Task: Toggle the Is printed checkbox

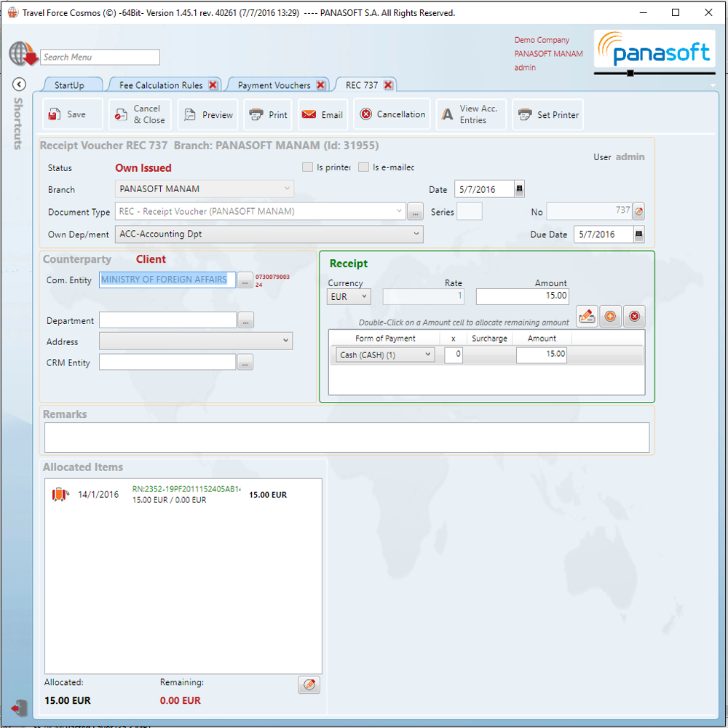Action: click(x=307, y=167)
